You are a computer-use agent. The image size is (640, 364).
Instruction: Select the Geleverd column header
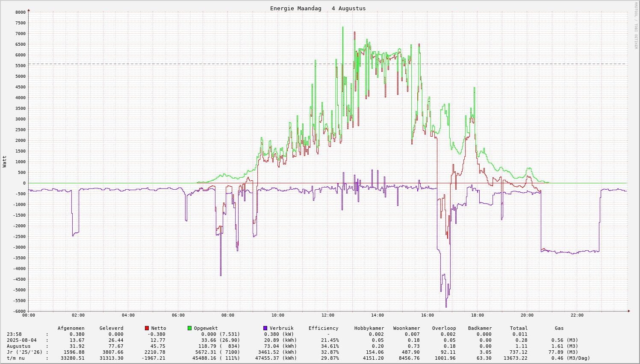(x=111, y=328)
